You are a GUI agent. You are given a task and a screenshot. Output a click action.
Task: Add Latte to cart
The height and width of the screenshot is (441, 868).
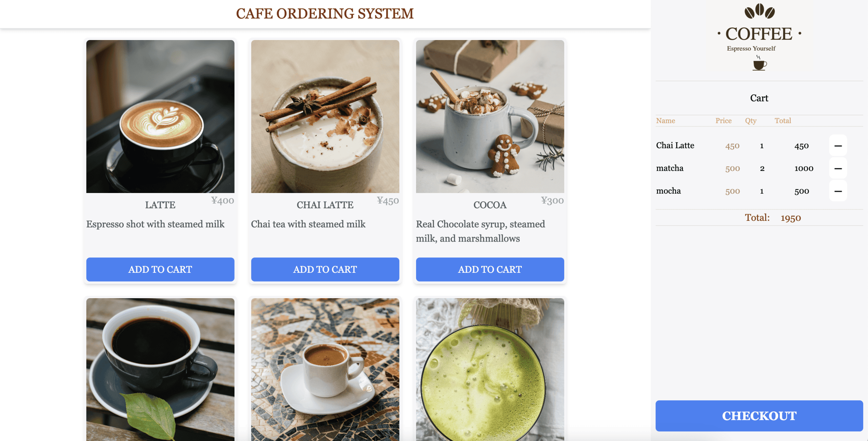coord(160,269)
